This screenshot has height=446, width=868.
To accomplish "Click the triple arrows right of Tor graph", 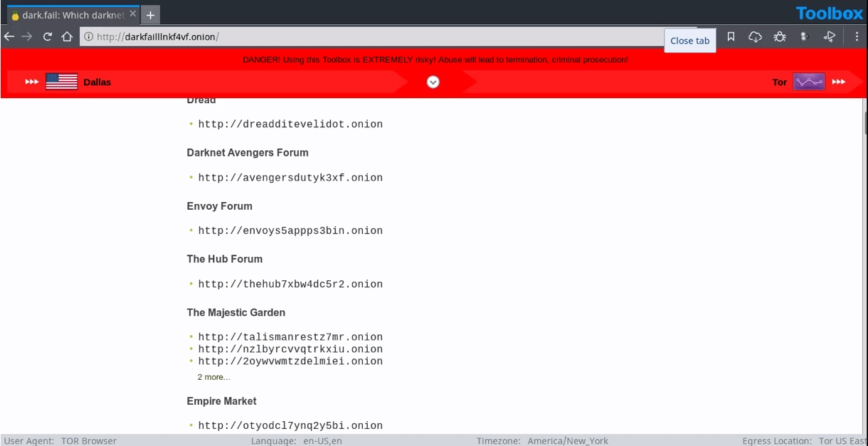I will (x=839, y=82).
